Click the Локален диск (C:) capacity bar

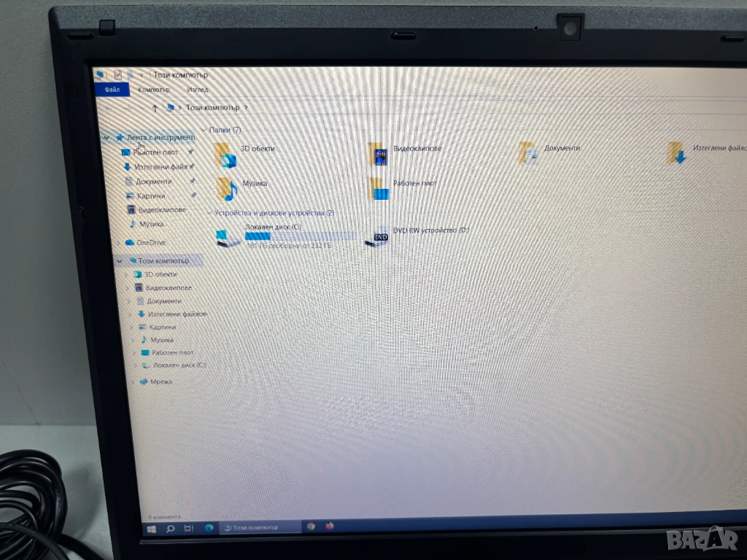point(300,236)
